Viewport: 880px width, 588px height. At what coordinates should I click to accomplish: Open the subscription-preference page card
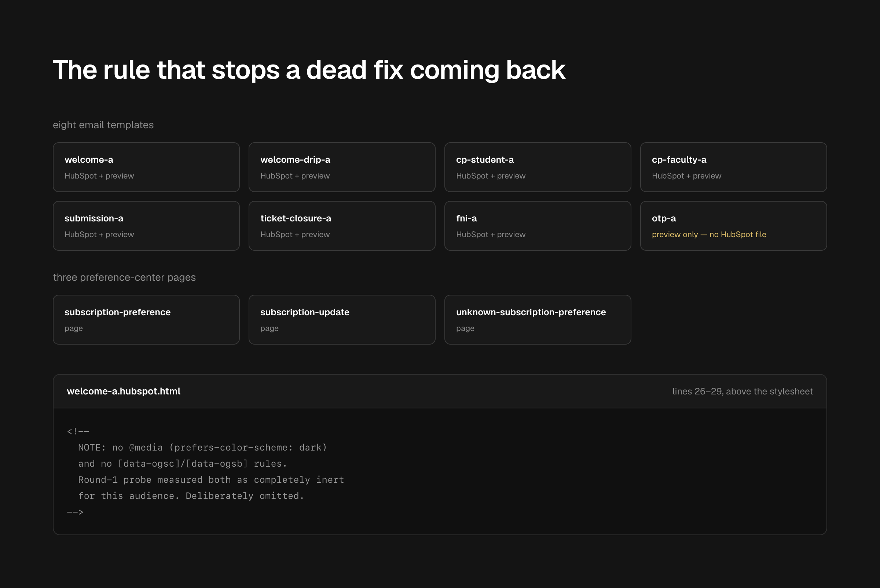point(146,320)
